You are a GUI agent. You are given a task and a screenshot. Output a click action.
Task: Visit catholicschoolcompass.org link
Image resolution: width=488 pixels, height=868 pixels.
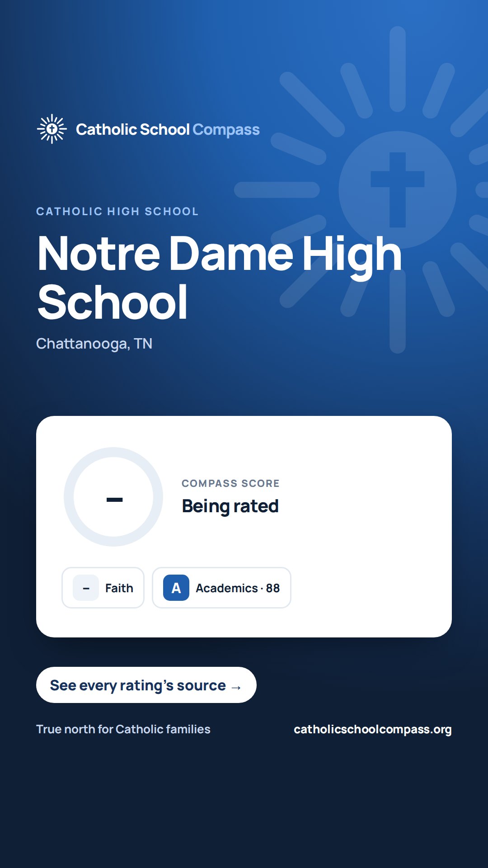click(x=373, y=729)
